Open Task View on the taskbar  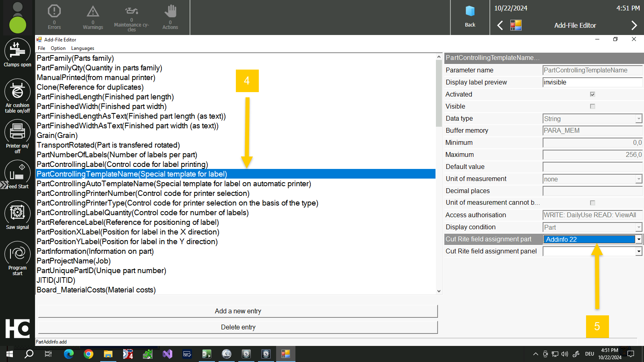point(48,354)
